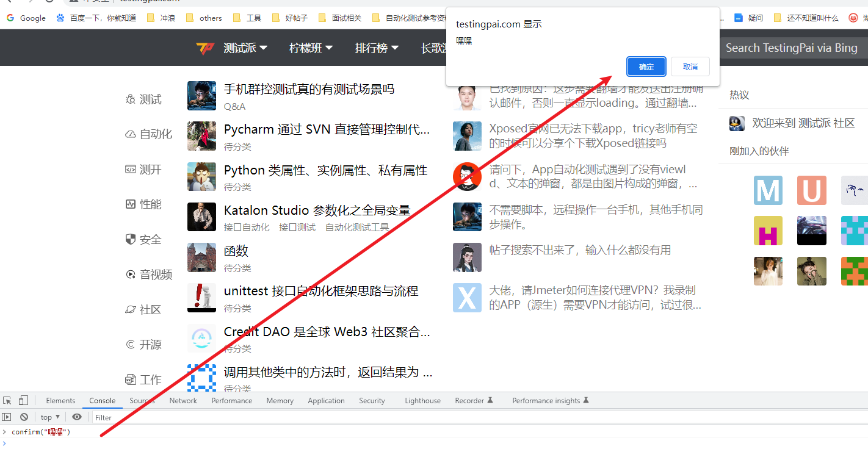Open the 冲浪 bookmark folder
Viewport: 868px width, 474px height.
pos(161,18)
